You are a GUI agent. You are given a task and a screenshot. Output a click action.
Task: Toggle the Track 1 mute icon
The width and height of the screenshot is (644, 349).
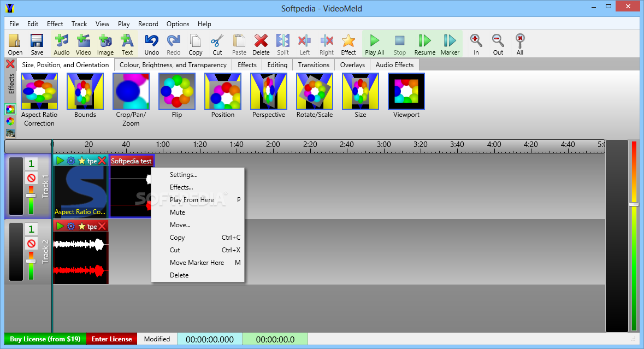(x=31, y=178)
